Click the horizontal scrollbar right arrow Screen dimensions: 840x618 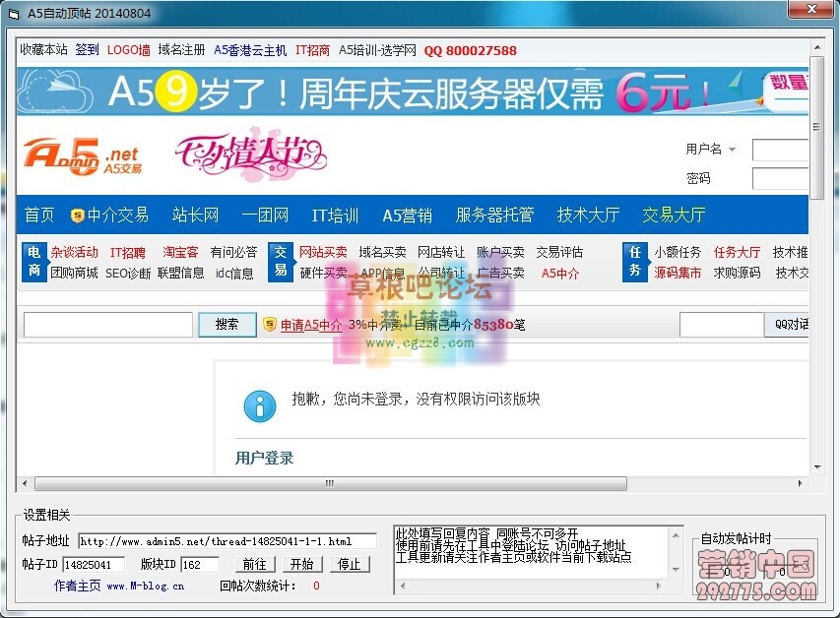[801, 483]
